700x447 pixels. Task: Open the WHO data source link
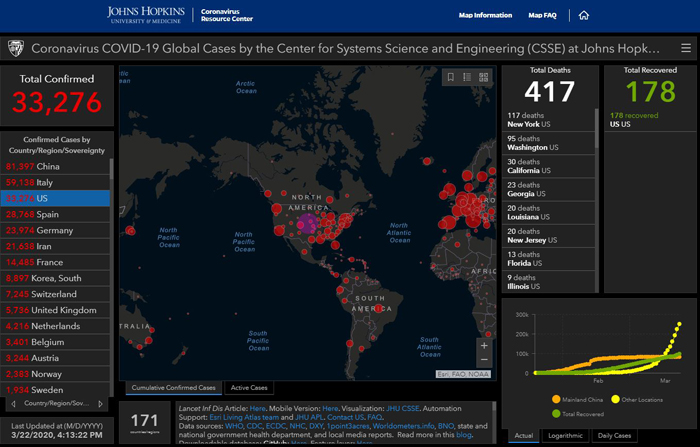pos(234,426)
